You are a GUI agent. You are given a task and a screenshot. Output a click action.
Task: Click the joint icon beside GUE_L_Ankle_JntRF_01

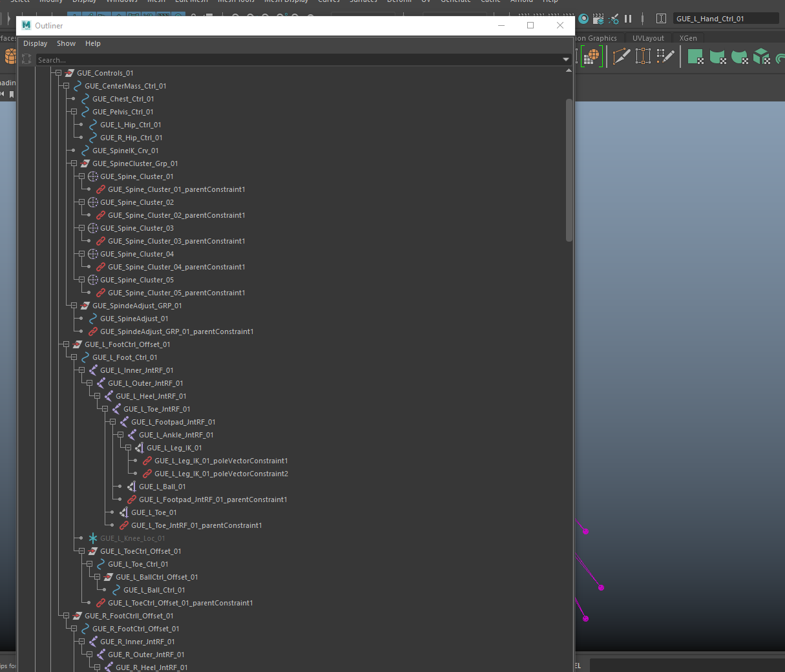(132, 435)
